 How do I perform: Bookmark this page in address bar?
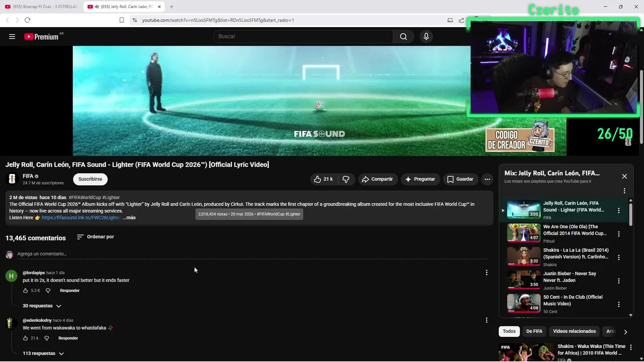(122, 20)
